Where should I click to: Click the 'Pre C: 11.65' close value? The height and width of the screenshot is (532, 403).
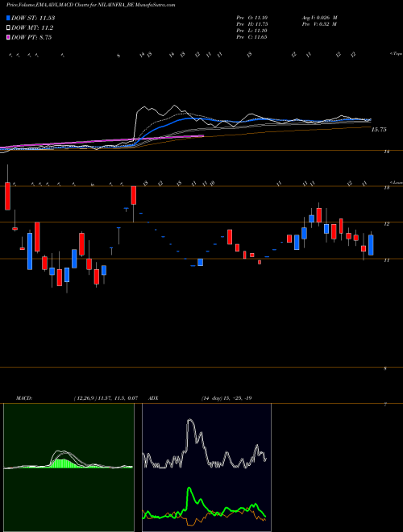(251, 37)
